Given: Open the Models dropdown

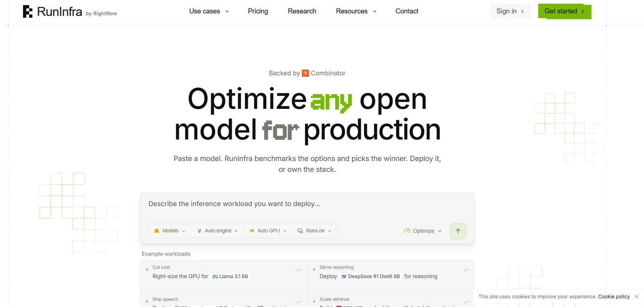Looking at the screenshot, I should tap(170, 231).
